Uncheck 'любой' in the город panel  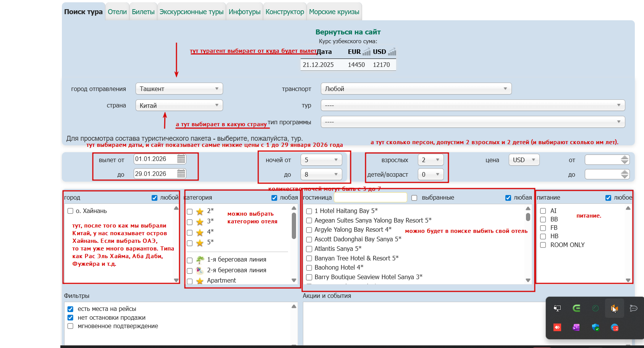[154, 198]
